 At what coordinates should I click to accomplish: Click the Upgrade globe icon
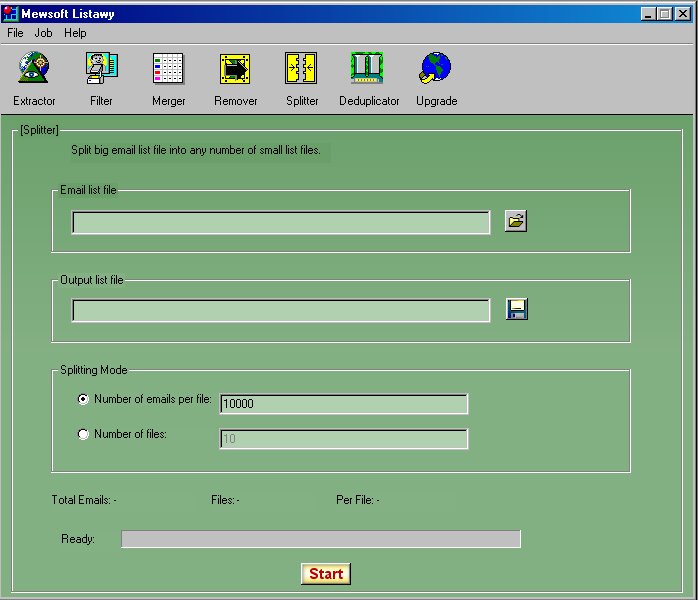click(435, 68)
